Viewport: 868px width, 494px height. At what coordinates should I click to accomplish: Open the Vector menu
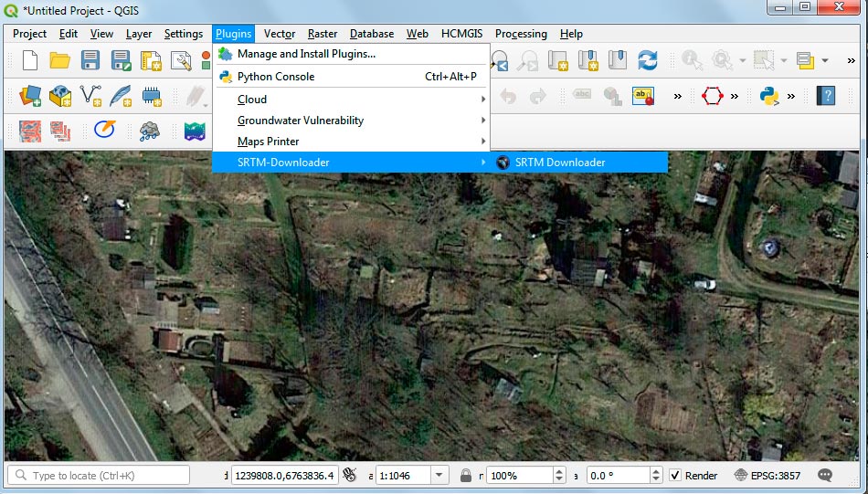pos(279,34)
